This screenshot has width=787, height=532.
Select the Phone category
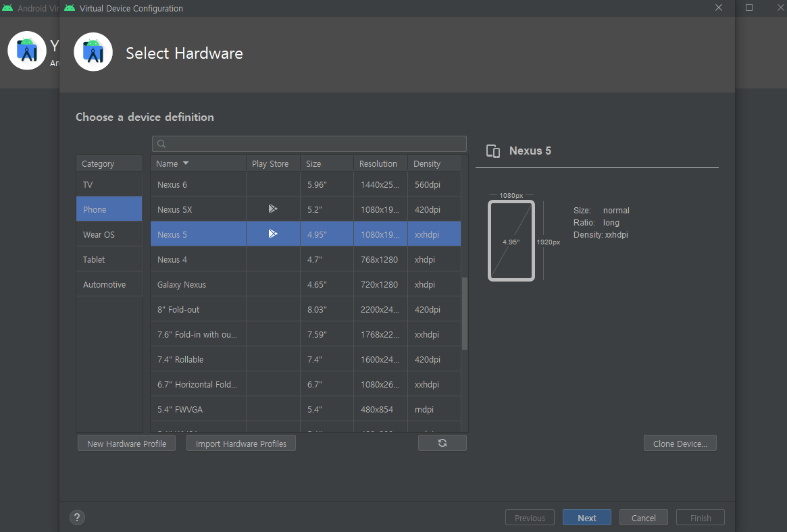109,209
